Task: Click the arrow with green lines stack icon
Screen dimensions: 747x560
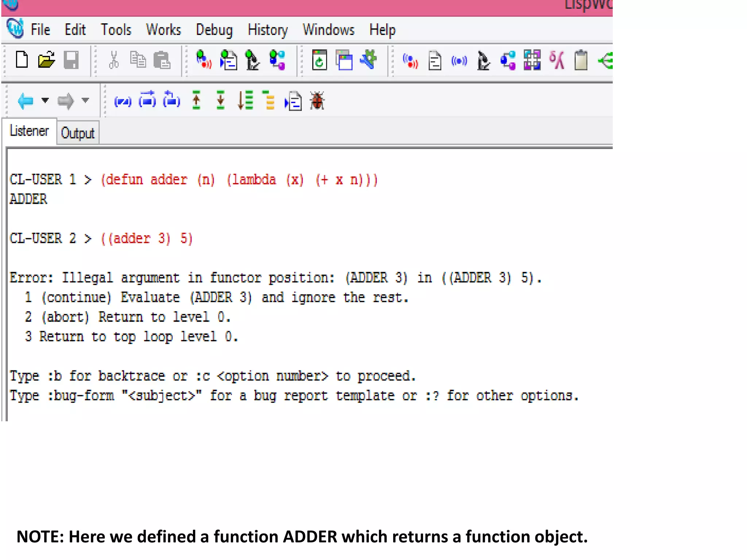Action: point(245,100)
